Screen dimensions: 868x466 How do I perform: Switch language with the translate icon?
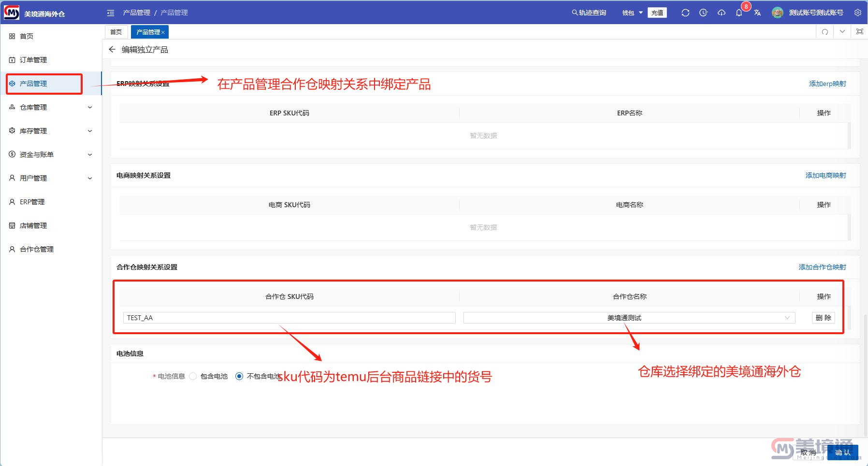(757, 13)
